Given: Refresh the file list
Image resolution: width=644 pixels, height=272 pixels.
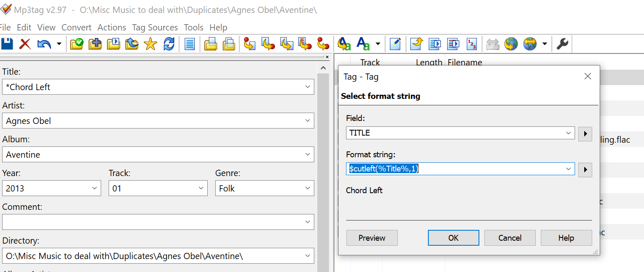Looking at the screenshot, I should [x=169, y=44].
